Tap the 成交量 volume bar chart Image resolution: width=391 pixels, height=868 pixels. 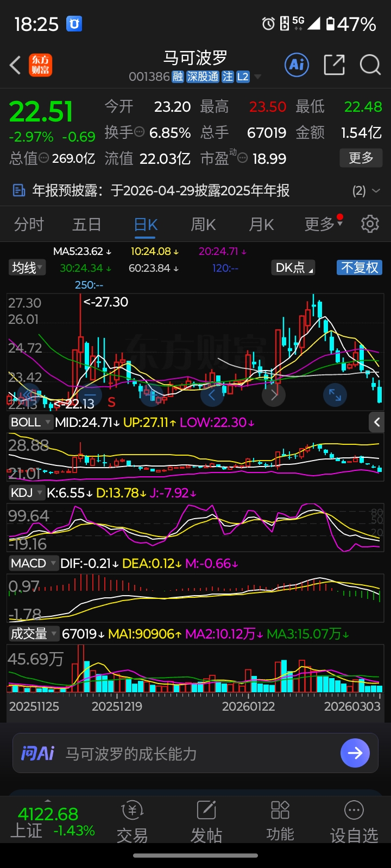195,668
